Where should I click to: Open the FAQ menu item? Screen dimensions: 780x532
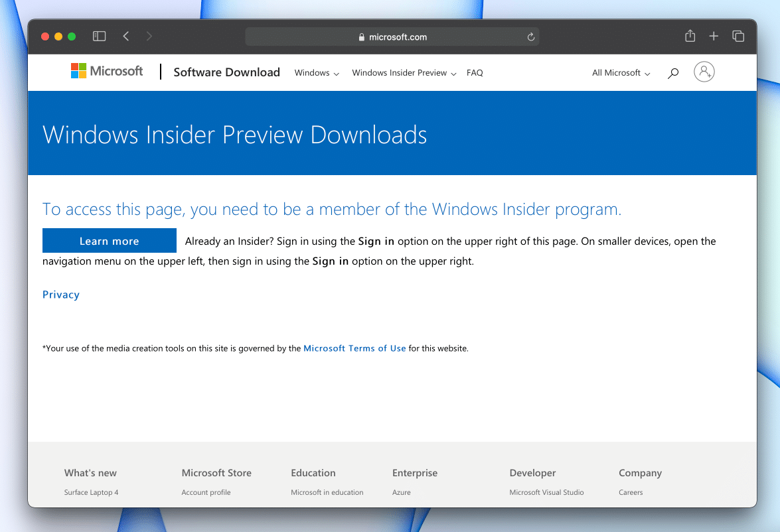click(x=475, y=73)
